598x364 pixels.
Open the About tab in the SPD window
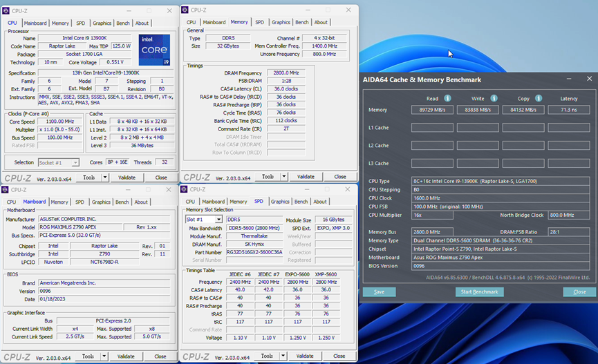(320, 202)
